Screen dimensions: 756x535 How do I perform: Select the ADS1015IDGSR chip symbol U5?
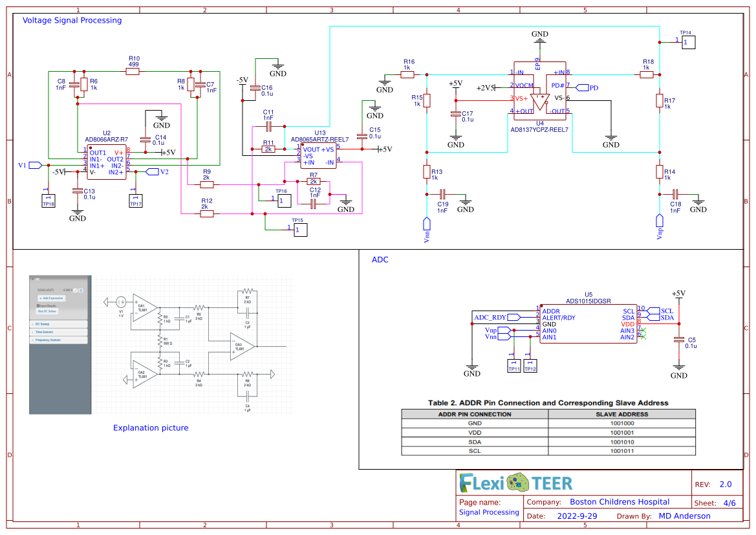(589, 323)
